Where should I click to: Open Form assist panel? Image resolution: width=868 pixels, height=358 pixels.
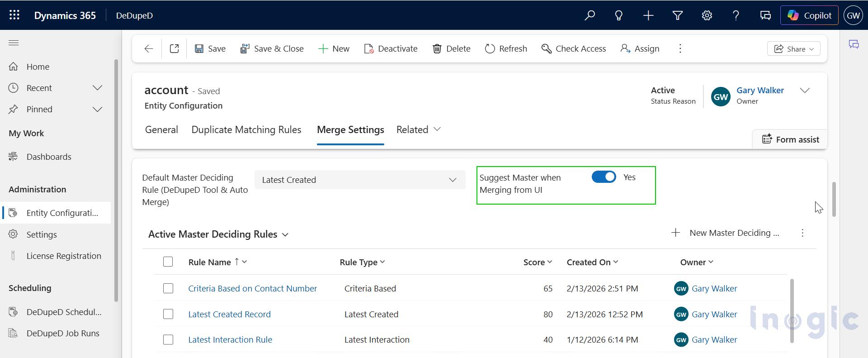(x=790, y=139)
